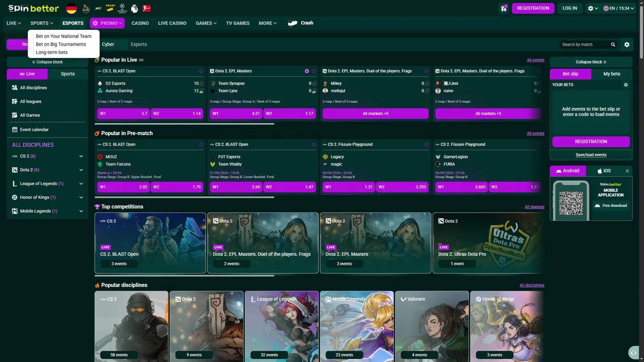
Task: Collapse the left sidebar block
Action: [47, 62]
